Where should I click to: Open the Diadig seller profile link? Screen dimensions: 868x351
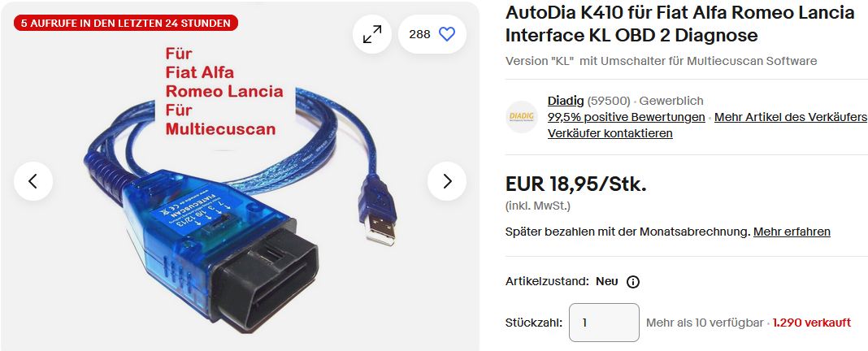coord(565,101)
